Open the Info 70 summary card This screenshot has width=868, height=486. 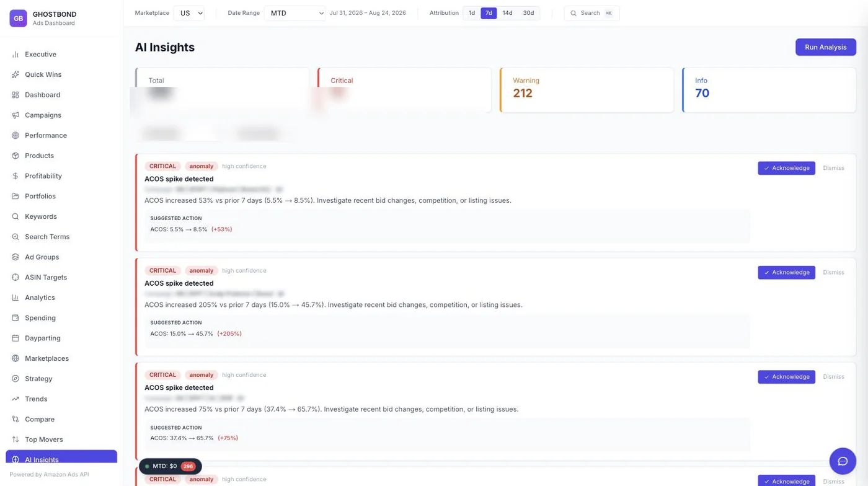(769, 90)
